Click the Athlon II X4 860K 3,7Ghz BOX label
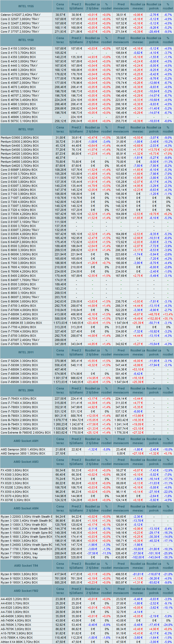The width and height of the screenshot is (174, 644). pyautogui.click(x=20, y=642)
